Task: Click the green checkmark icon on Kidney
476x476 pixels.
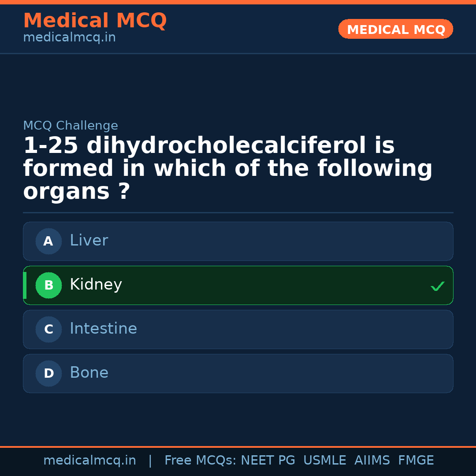Action: tap(437, 286)
